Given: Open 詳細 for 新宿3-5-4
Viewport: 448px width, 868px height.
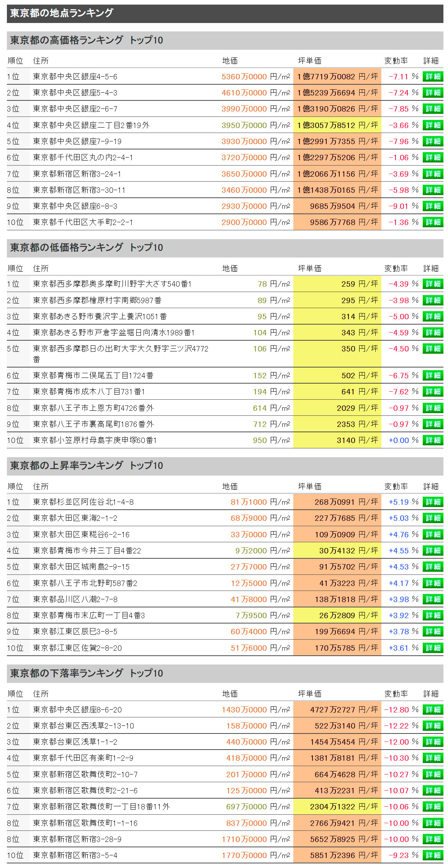Looking at the screenshot, I should 433,855.
